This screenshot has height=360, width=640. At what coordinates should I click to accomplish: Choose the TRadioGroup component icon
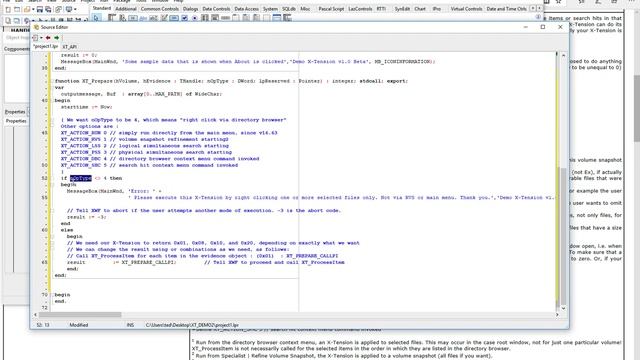pos(245,18)
